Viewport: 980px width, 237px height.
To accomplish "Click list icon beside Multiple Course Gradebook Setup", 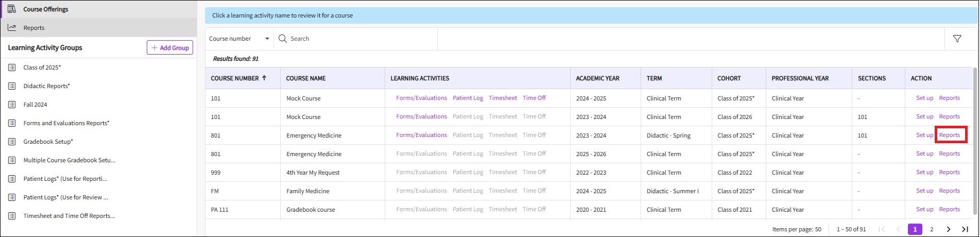I will [12, 160].
